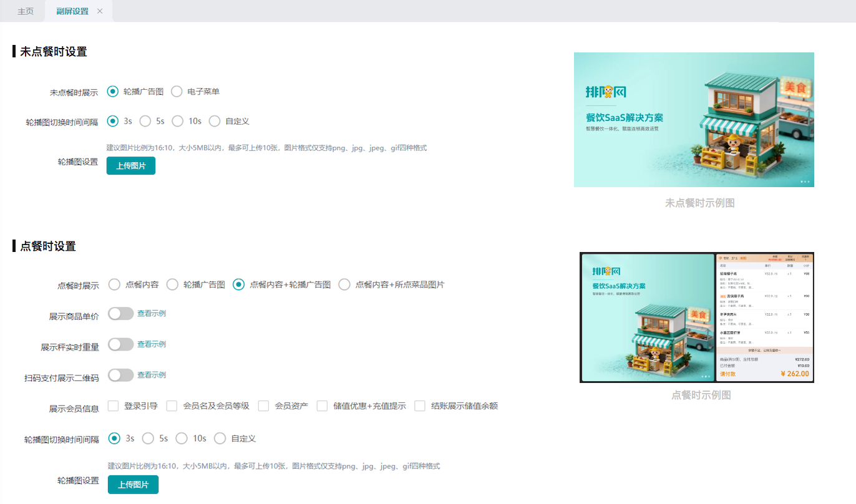Enable the 展示秤实时重量 switch

121,344
